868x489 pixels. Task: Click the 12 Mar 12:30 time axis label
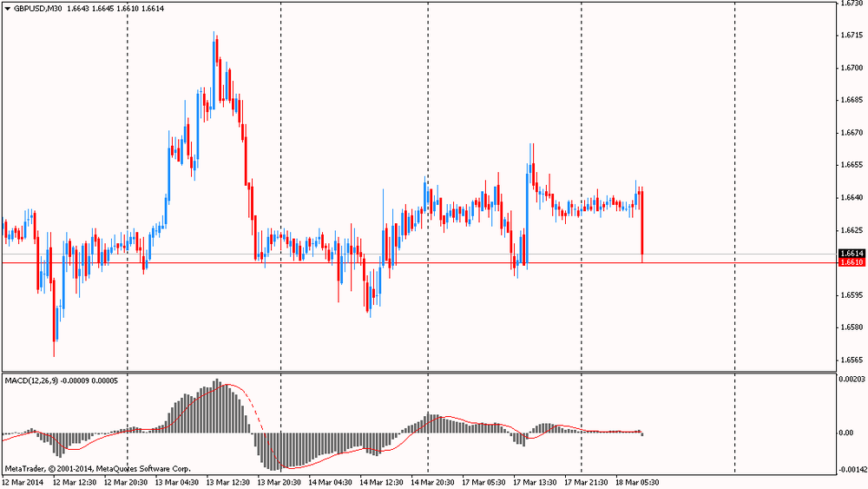click(x=74, y=482)
